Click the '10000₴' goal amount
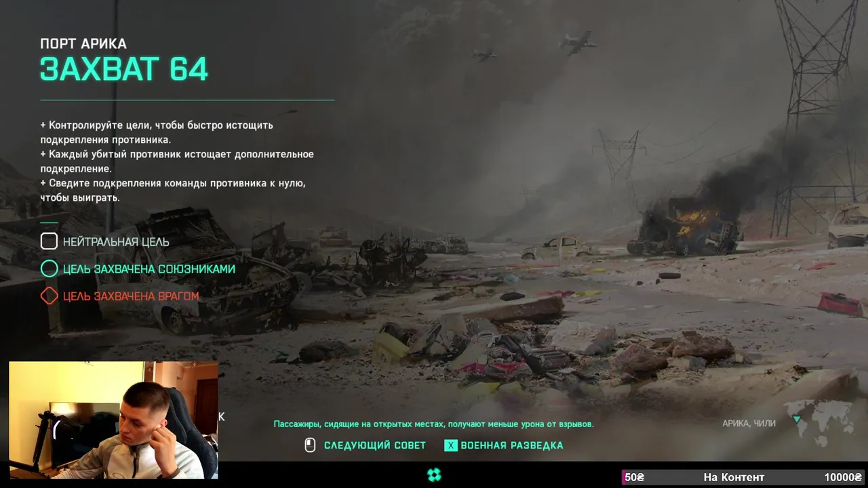The image size is (868, 488). click(843, 477)
